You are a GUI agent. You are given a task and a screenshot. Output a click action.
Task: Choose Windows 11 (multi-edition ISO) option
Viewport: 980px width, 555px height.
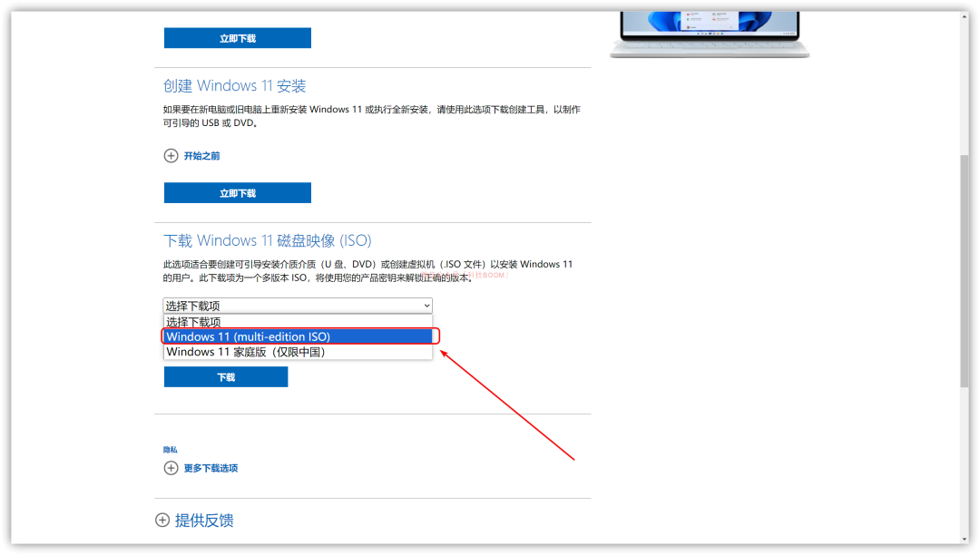[x=298, y=336]
